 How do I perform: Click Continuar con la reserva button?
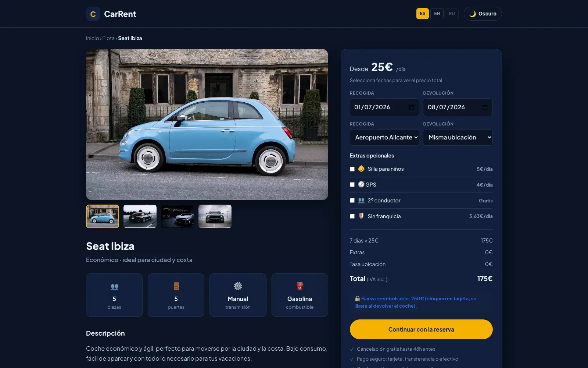421,329
